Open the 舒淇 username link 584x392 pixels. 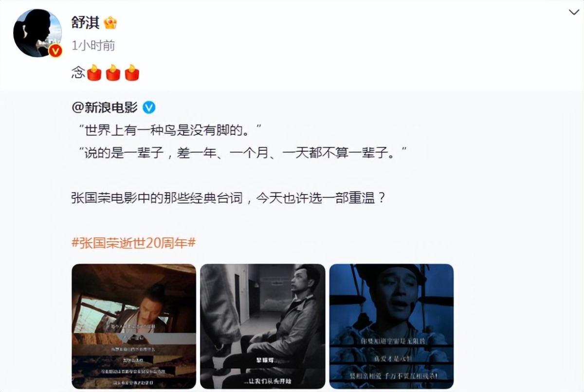click(85, 22)
